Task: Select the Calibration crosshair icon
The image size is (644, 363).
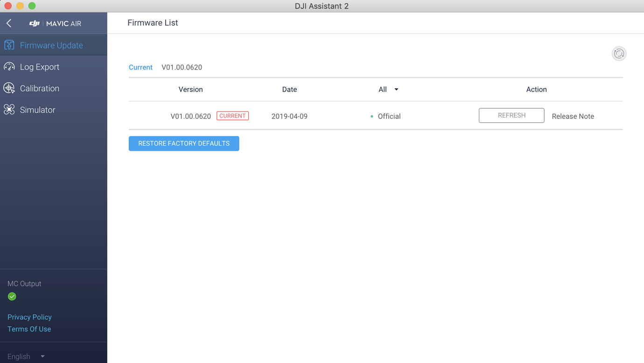Action: point(9,88)
